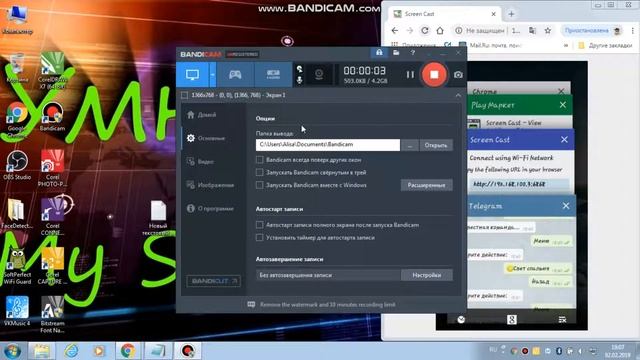Screen dimensions: 640x360
Task: Toggle the webcam overlay in Bandicam
Action: (x=319, y=75)
